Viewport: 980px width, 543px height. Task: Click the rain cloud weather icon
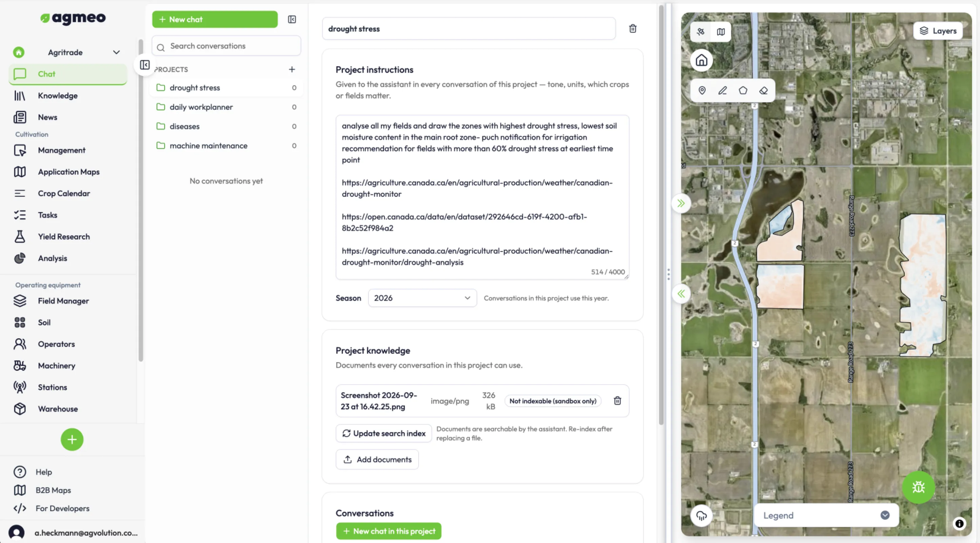pyautogui.click(x=702, y=516)
